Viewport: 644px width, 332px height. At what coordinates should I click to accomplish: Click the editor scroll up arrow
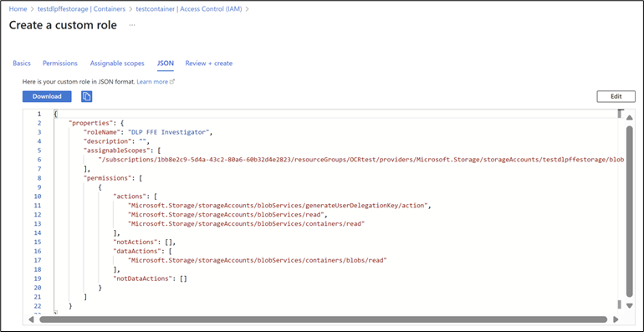point(629,118)
